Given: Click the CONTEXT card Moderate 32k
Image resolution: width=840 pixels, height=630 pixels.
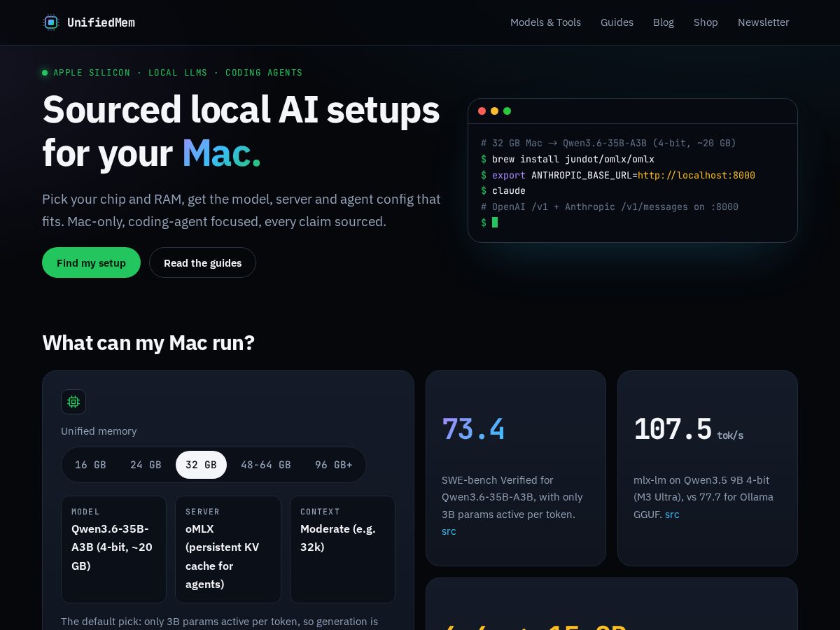Looking at the screenshot, I should coord(342,549).
